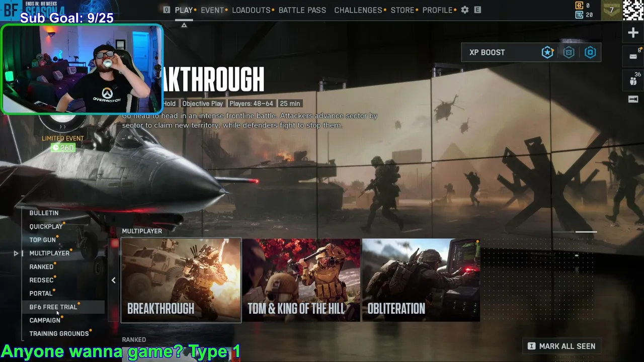
Task: Open the rank 7 player badge
Action: (x=612, y=10)
